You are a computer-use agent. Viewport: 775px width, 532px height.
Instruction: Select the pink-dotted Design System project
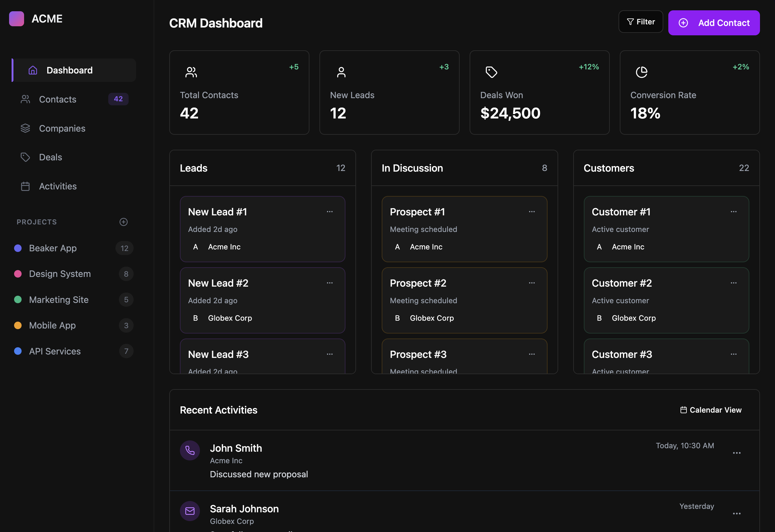[x=60, y=274]
